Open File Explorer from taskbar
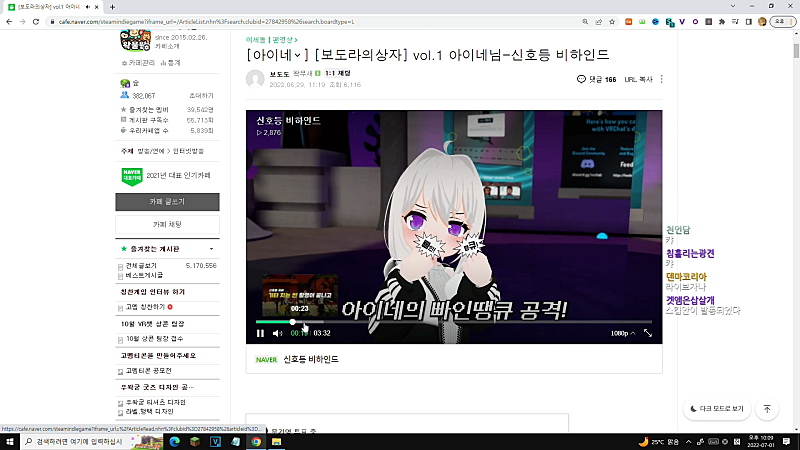The height and width of the screenshot is (450, 800). click(277, 441)
